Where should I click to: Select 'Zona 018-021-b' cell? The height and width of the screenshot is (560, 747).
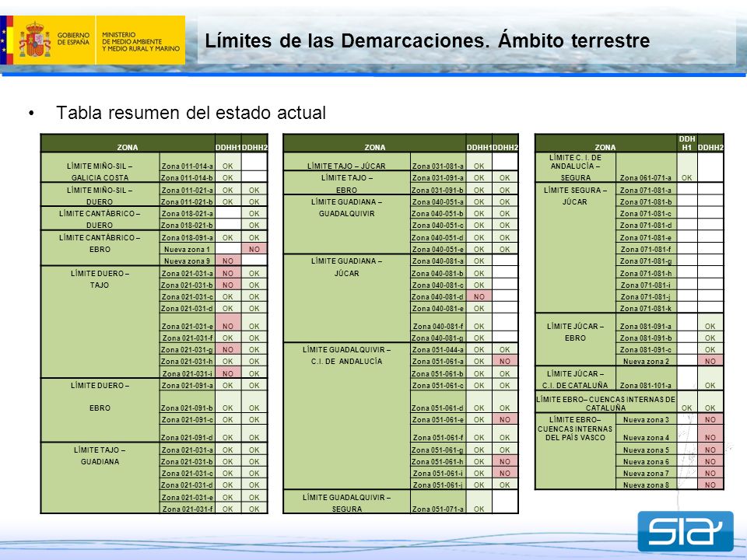point(188,225)
